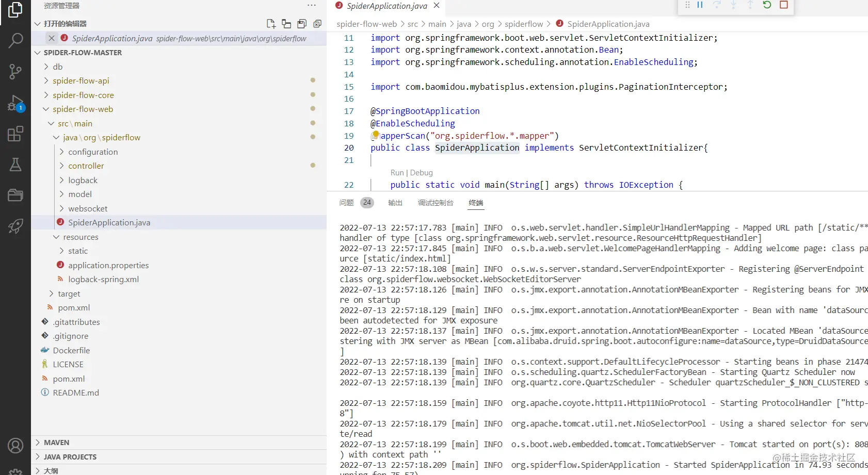Screen dimensions: 868x475
Task: Click the debug Step Into button
Action: click(733, 5)
